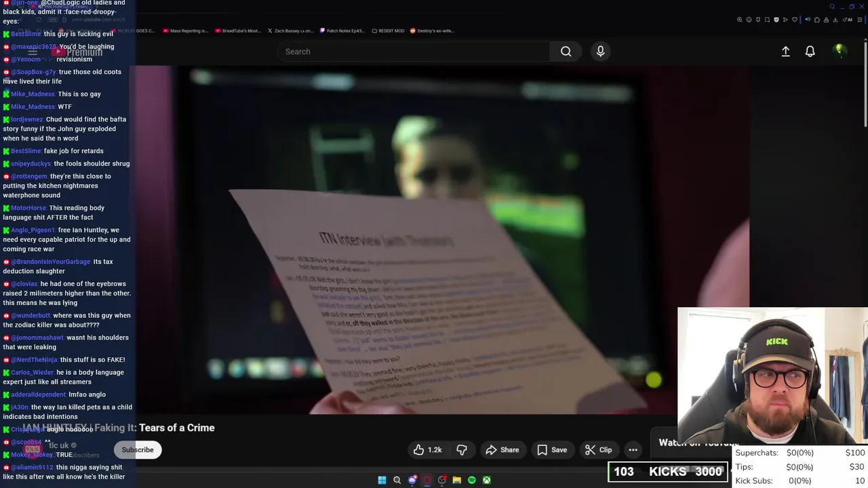This screenshot has width=868, height=488.
Task: Click chat username MotorHorse
Action: pos(28,208)
